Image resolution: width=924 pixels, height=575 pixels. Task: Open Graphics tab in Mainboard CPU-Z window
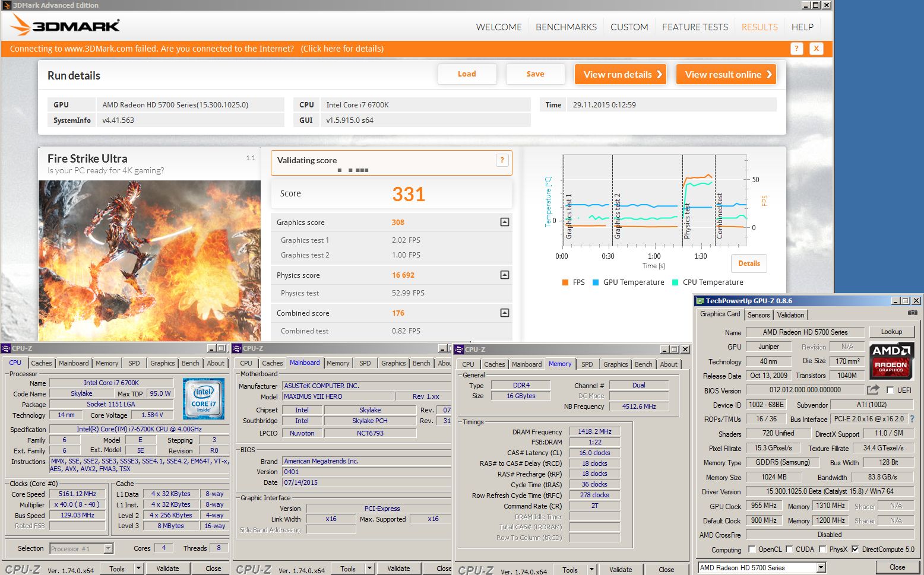pos(394,363)
